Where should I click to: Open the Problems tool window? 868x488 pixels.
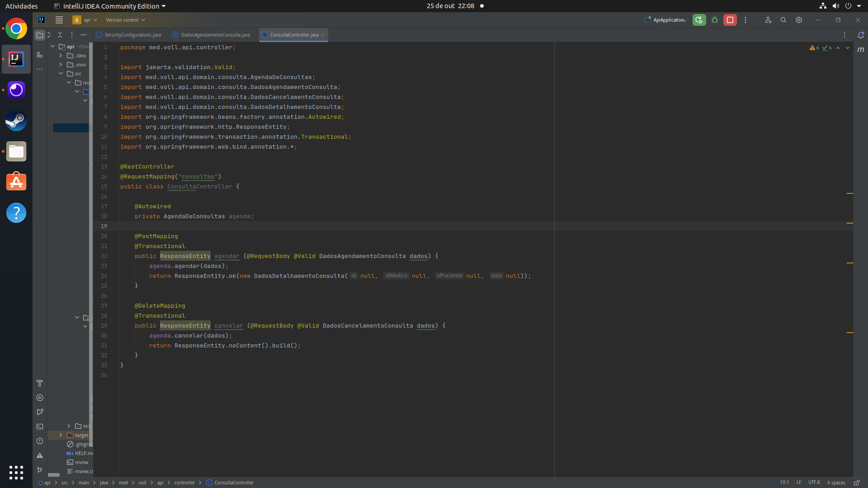coord(40,441)
